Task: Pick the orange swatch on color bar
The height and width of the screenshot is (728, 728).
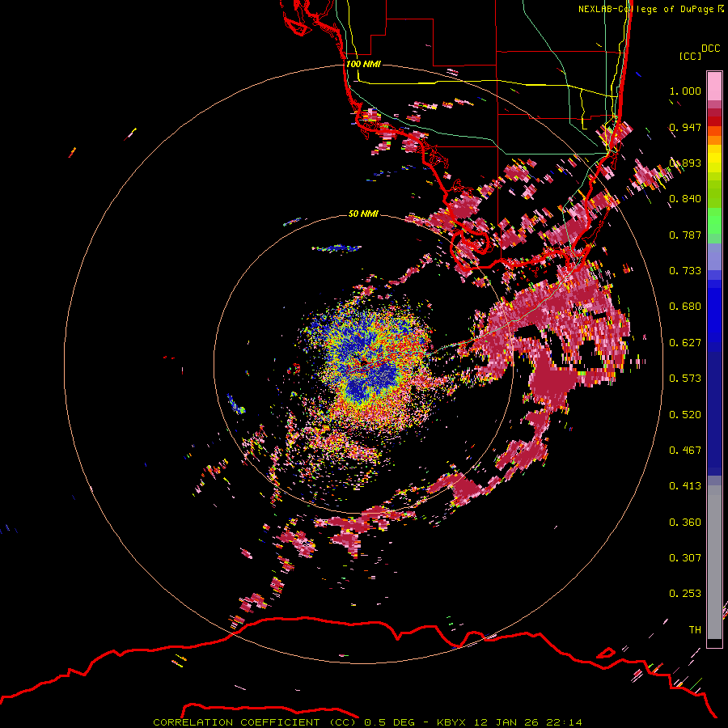Action: pos(714,139)
